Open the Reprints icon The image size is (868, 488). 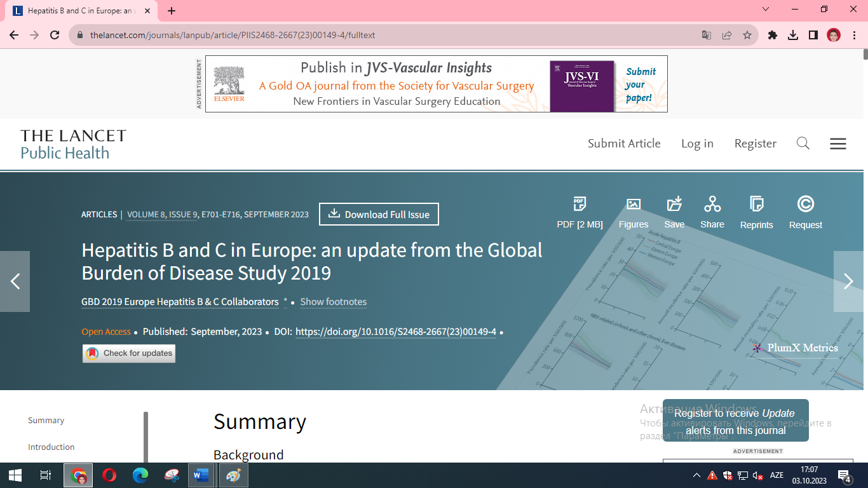[x=756, y=205]
